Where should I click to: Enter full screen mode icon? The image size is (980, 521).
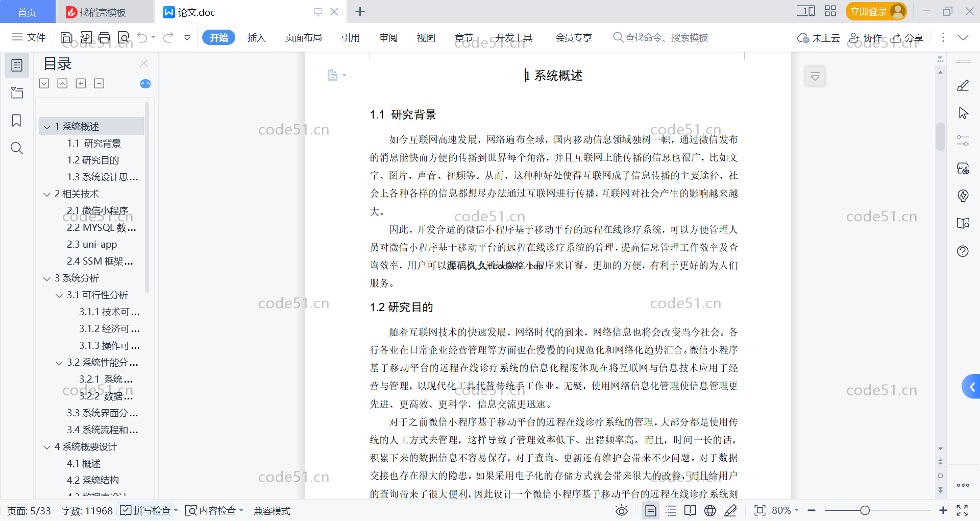click(x=962, y=511)
